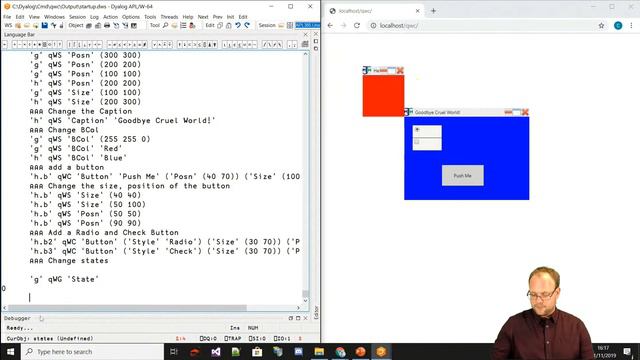Click the red form background
Screen dimensions: 640x360
pos(383,96)
